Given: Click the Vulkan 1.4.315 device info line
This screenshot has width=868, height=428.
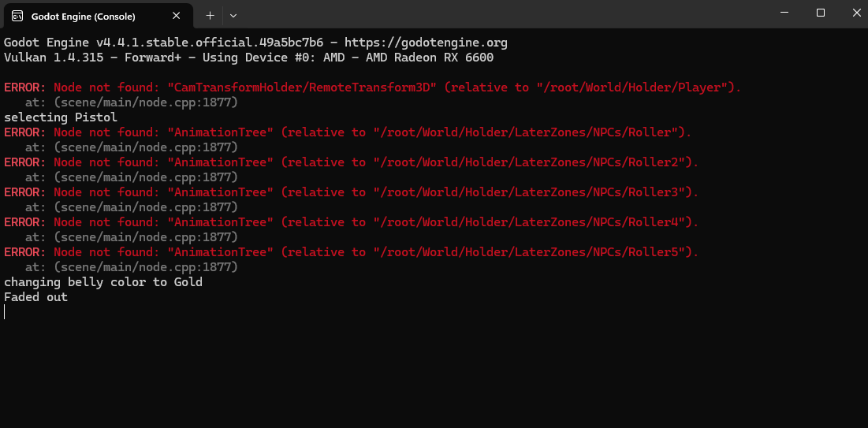Looking at the screenshot, I should tap(248, 58).
